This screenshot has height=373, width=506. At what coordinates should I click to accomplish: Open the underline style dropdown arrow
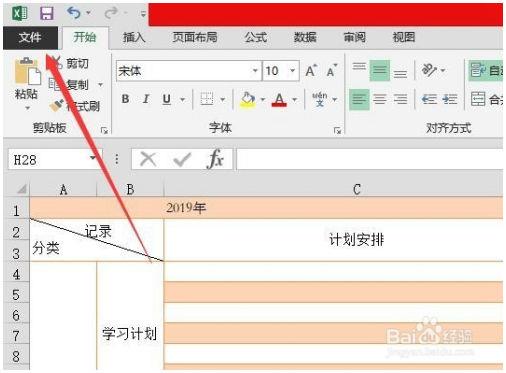tap(182, 99)
